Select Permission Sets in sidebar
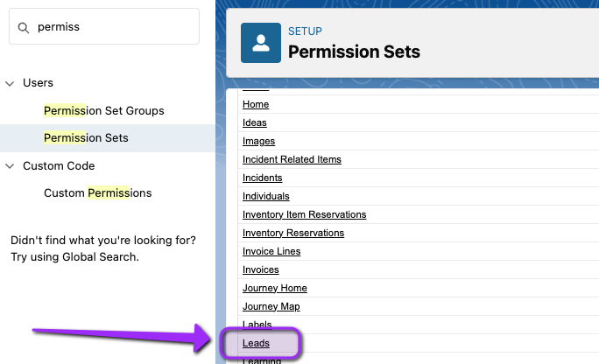Viewport: 599px width, 364px height. coord(86,137)
